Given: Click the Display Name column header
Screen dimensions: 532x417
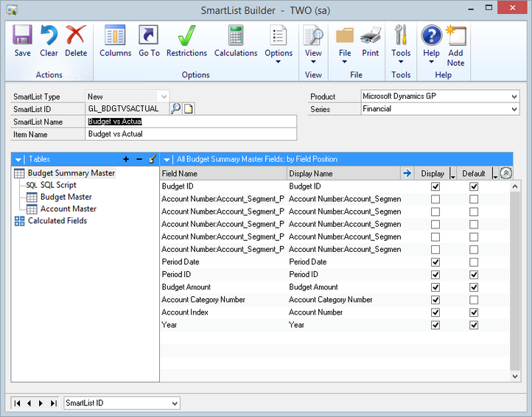Looking at the screenshot, I should (x=343, y=173).
